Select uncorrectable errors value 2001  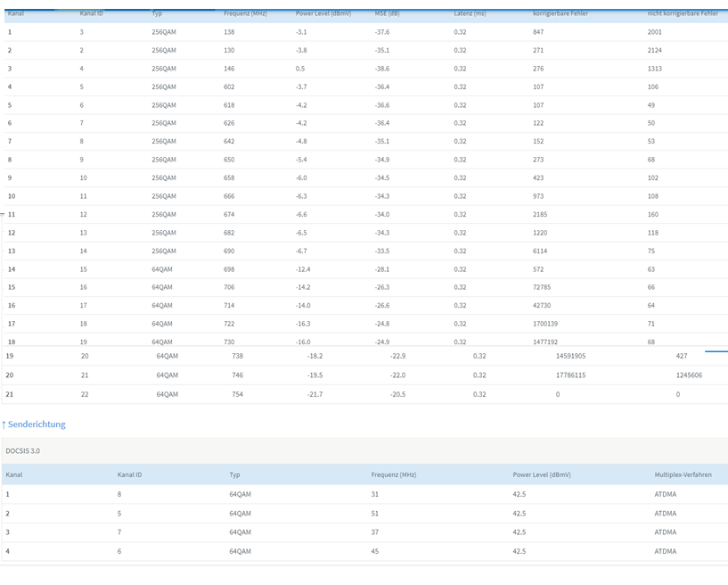pos(655,32)
